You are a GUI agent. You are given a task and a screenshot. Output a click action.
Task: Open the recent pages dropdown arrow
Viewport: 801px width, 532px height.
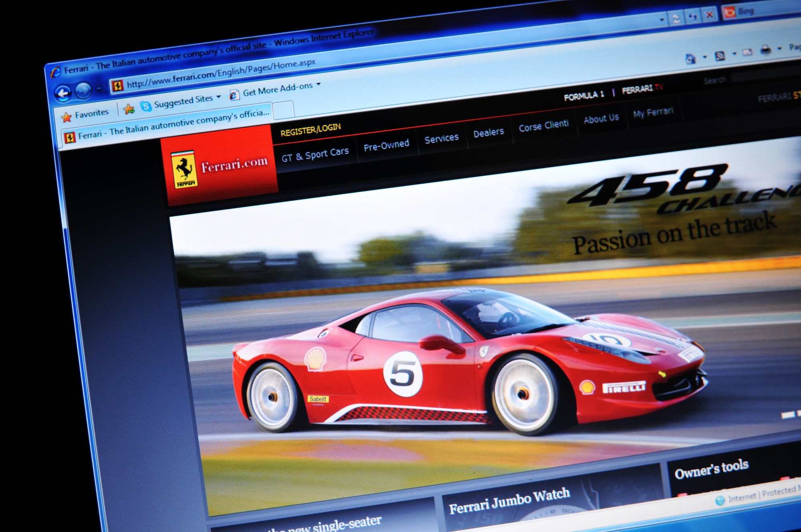tap(99, 89)
